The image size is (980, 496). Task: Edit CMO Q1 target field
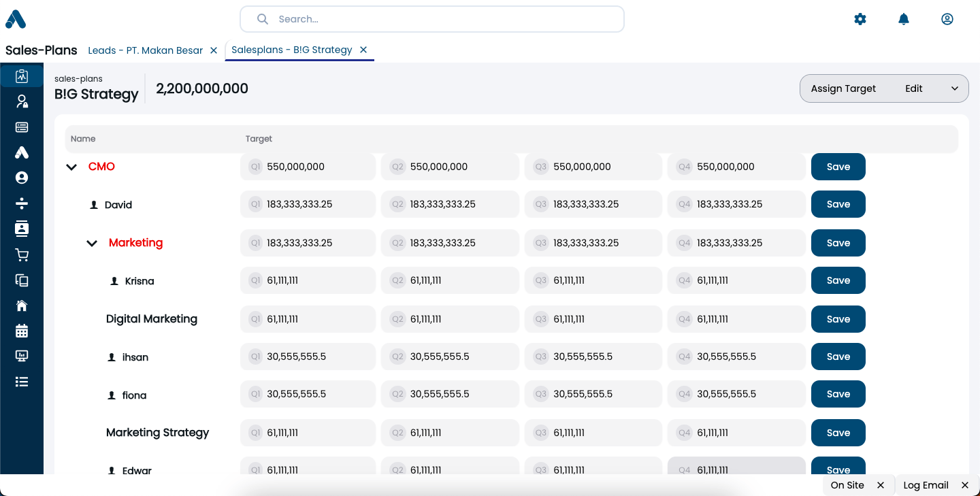coord(308,167)
